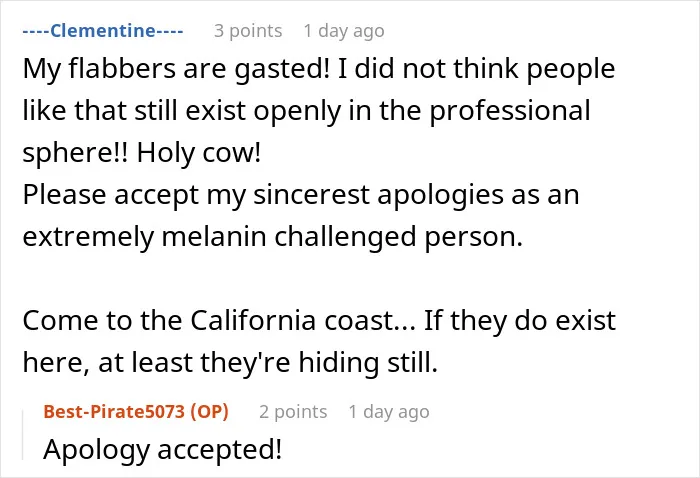Click the (OP) label next to Best-Pirate5073

(209, 411)
